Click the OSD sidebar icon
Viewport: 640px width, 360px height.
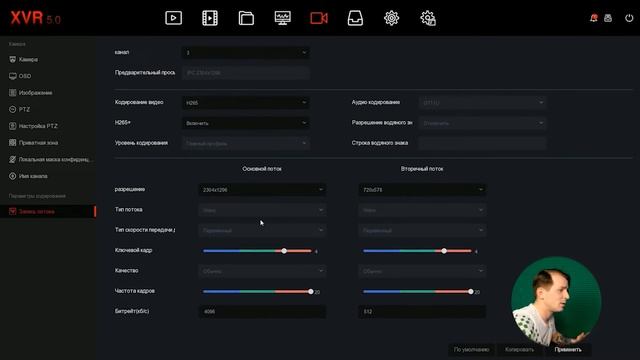(x=13, y=76)
